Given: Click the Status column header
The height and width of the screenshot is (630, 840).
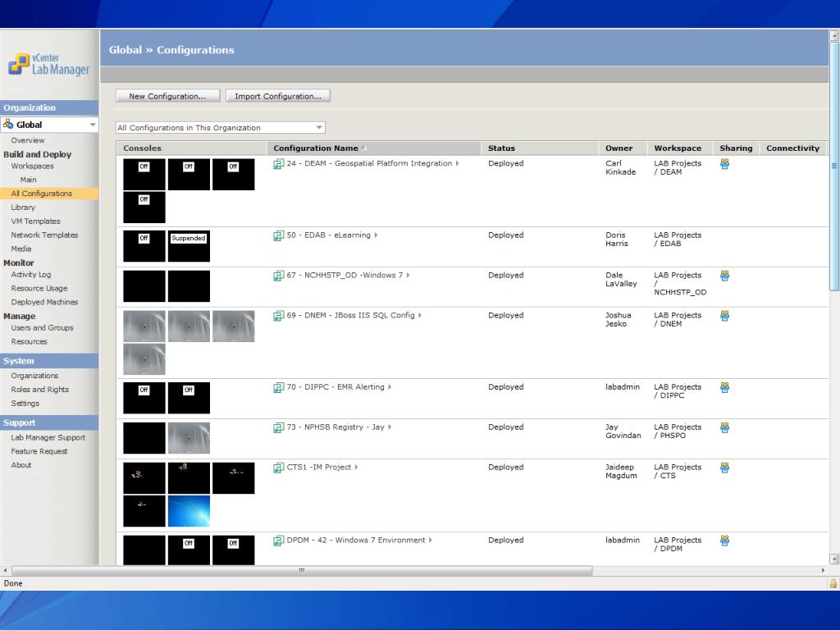Looking at the screenshot, I should 501,148.
